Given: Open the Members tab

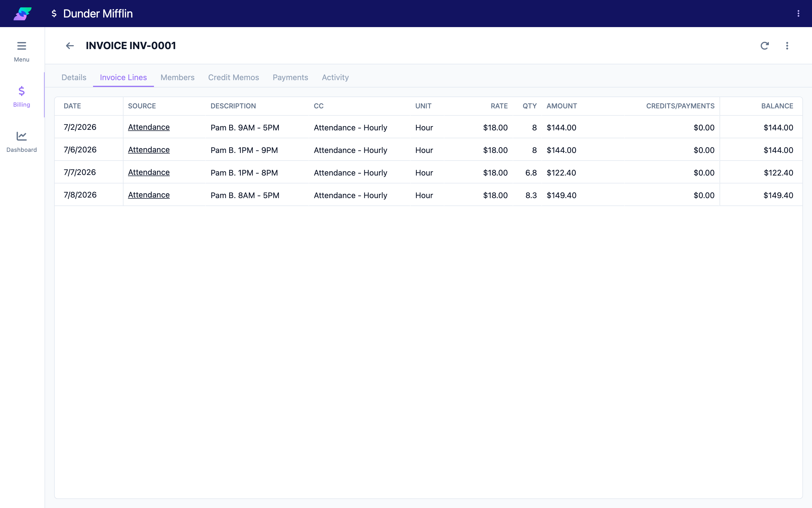Looking at the screenshot, I should (x=178, y=77).
